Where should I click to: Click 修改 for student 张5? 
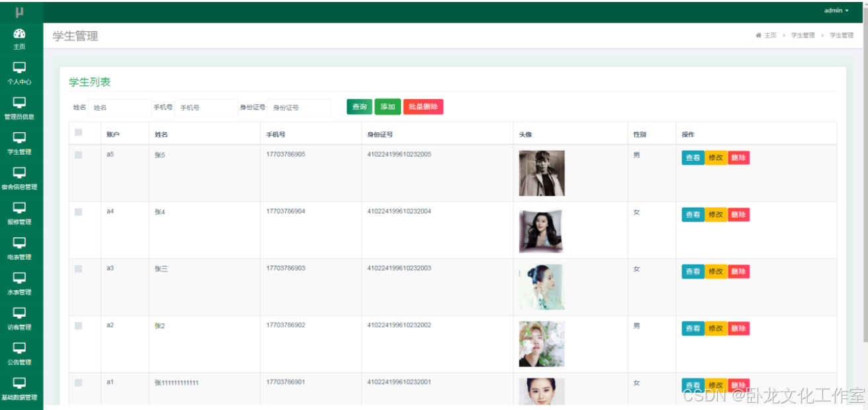click(x=716, y=158)
